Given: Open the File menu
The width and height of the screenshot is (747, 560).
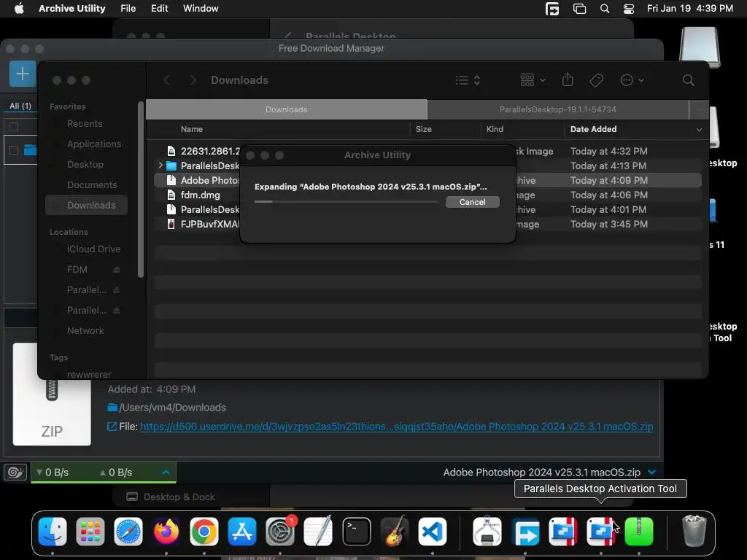Looking at the screenshot, I should click(x=128, y=8).
